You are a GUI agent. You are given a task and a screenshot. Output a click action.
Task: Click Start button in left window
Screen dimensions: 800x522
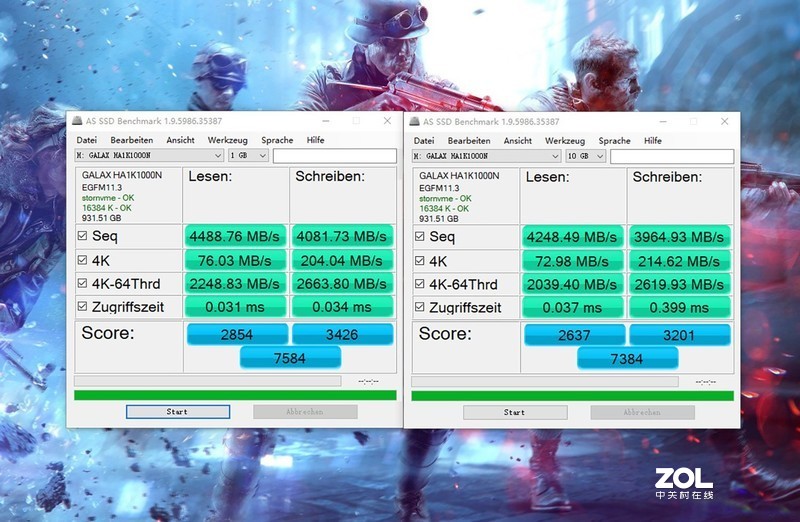[x=178, y=412]
